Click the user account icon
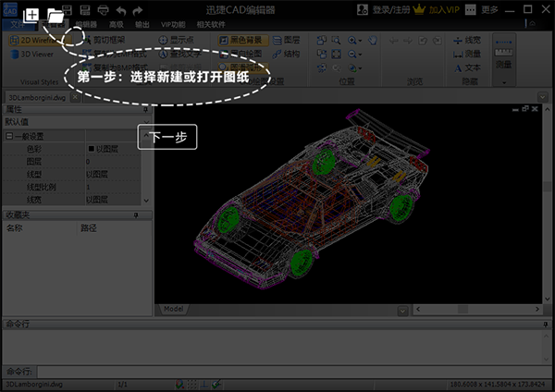The image size is (555, 392). [x=363, y=9]
